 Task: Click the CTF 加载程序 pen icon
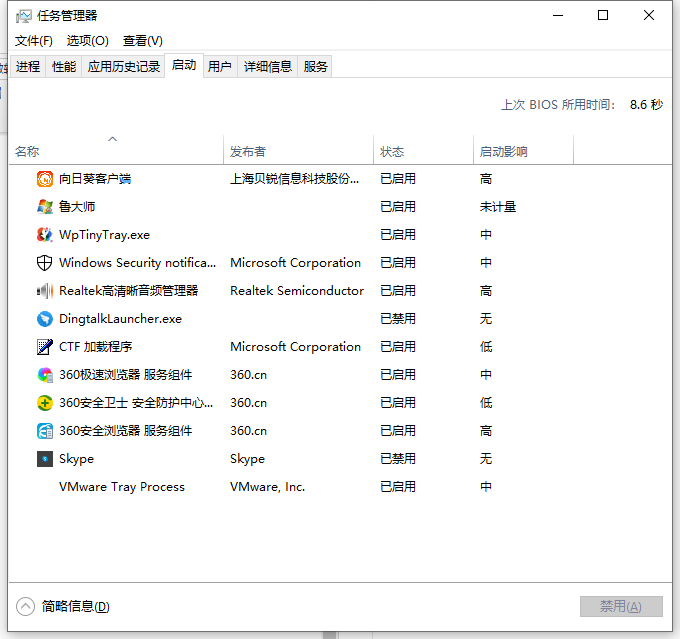(x=44, y=347)
